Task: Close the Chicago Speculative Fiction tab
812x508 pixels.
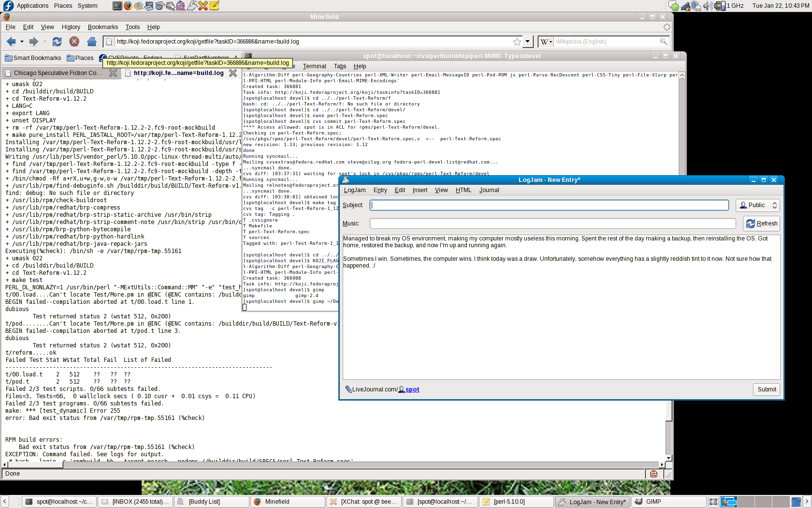Action: tap(113, 73)
